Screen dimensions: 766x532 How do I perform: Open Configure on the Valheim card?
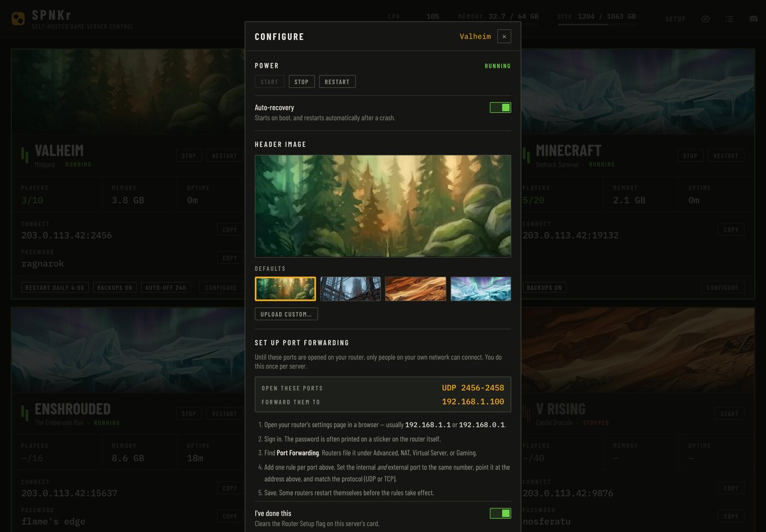click(x=221, y=288)
